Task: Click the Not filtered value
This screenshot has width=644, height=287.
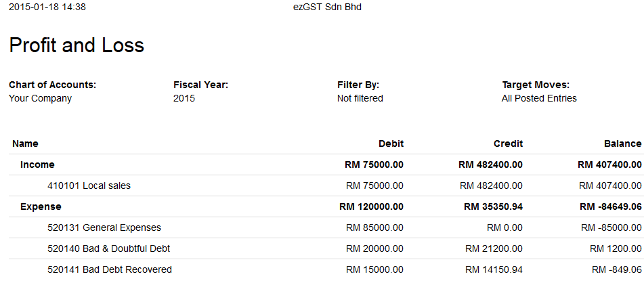Action: coord(360,98)
